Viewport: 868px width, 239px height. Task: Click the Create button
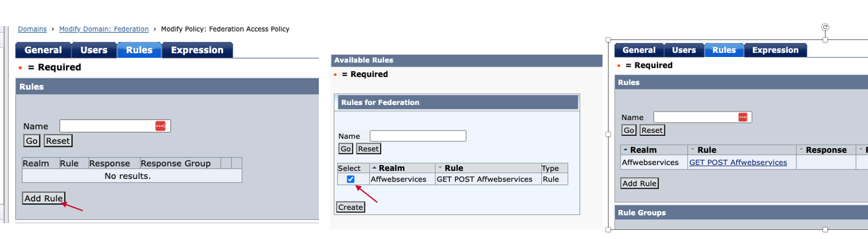(x=350, y=207)
